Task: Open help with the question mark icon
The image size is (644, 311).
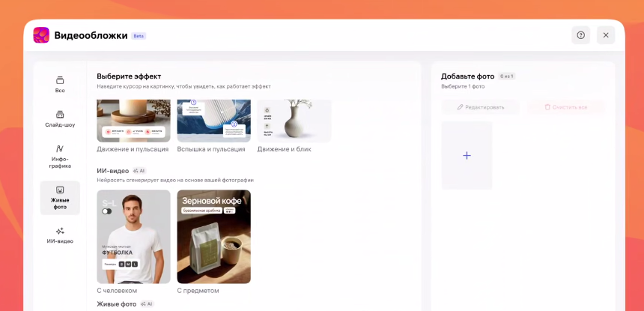Action: pos(580,35)
